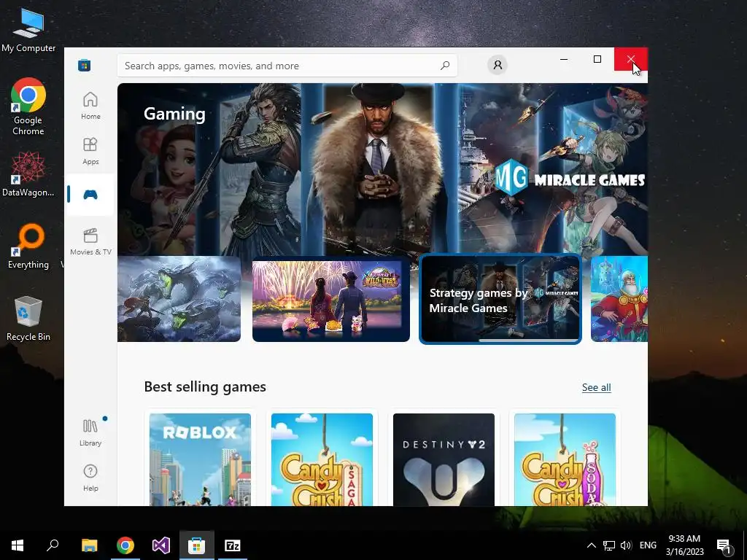Open the user account profile icon
The image size is (747, 560).
pyautogui.click(x=498, y=65)
